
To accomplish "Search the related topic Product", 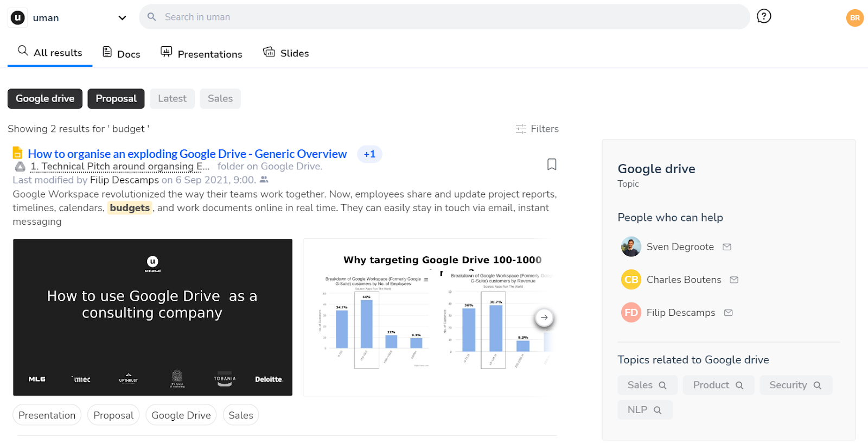I will coord(718,385).
